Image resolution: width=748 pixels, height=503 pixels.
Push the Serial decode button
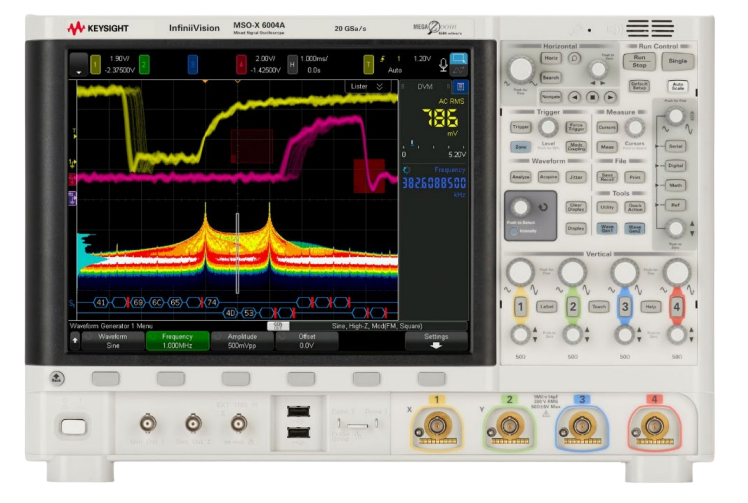(x=675, y=146)
